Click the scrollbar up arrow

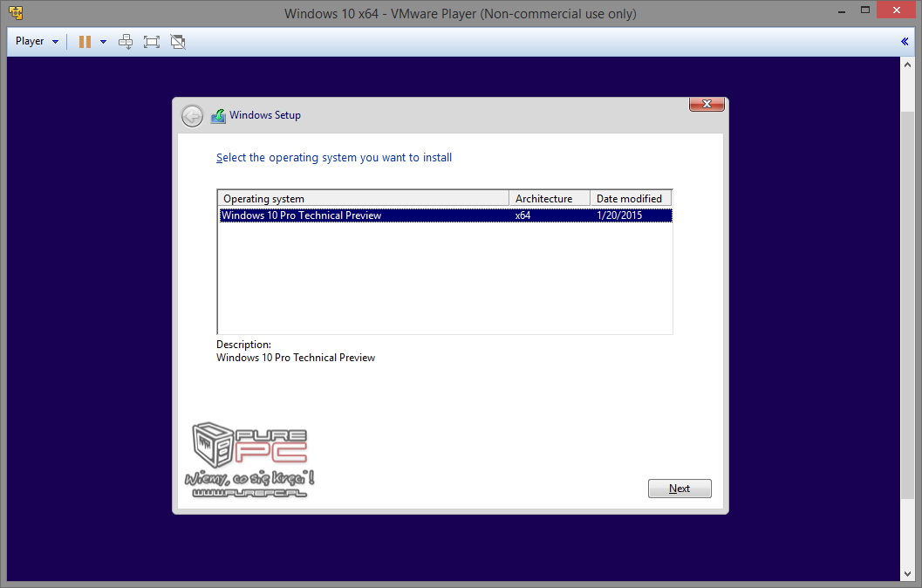[907, 64]
